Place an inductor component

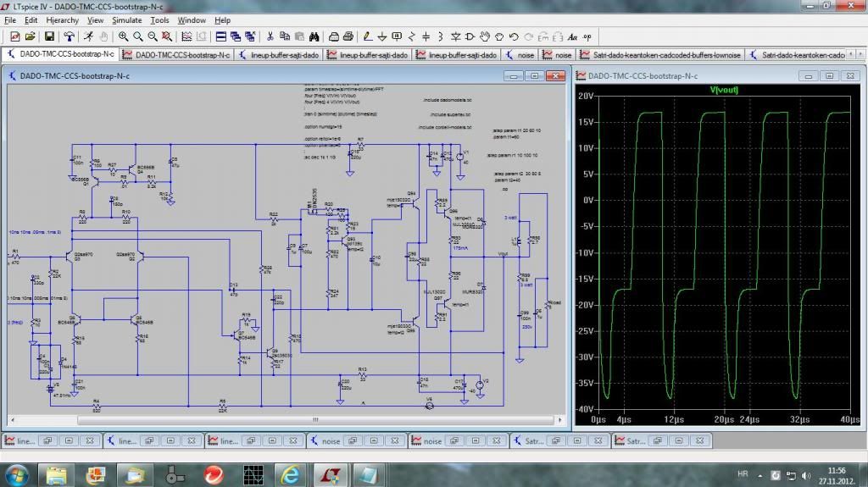tap(441, 36)
